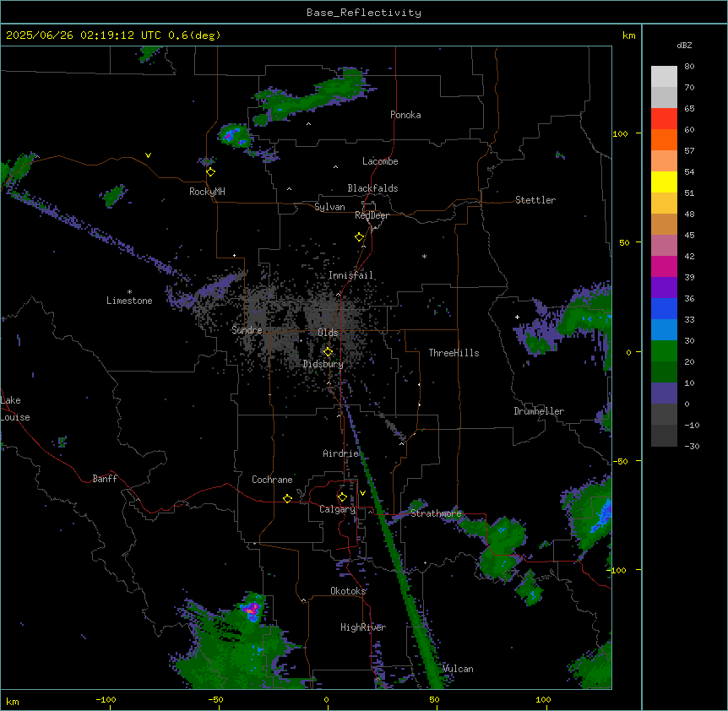
Task: Click the yellow v marker northwest of RockyMH
Action: (148, 155)
